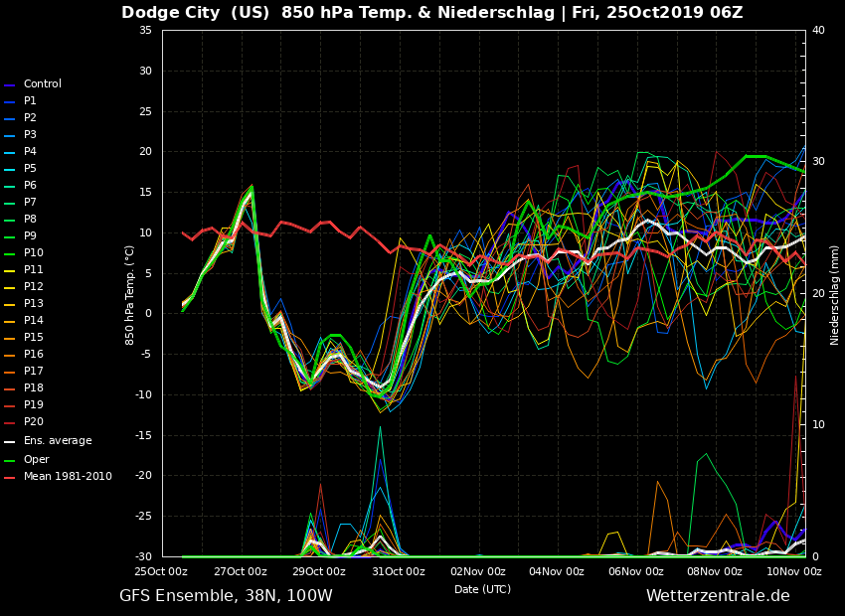Click the 35 temperature axis value

[x=145, y=30]
